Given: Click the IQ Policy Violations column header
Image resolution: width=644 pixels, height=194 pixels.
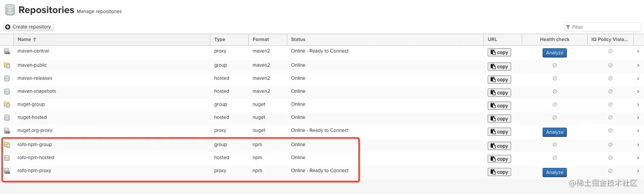Looking at the screenshot, I should tap(610, 40).
